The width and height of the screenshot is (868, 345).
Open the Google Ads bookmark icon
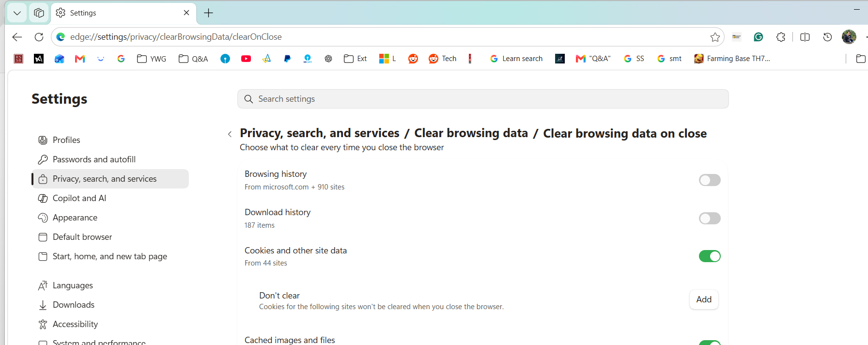266,59
